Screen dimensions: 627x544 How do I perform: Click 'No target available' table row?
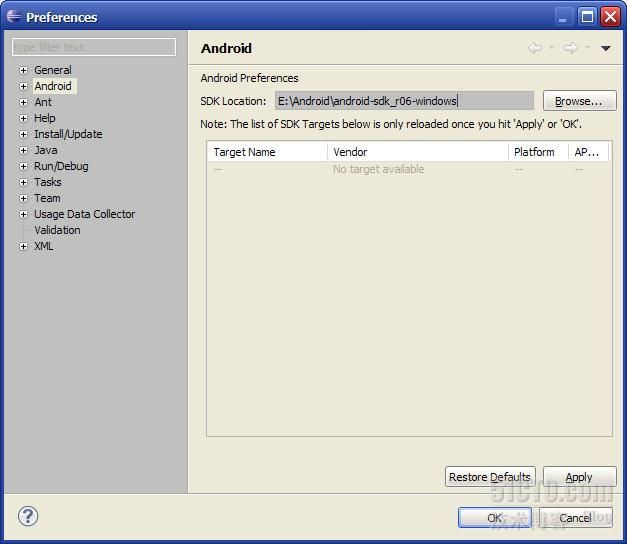(x=409, y=169)
